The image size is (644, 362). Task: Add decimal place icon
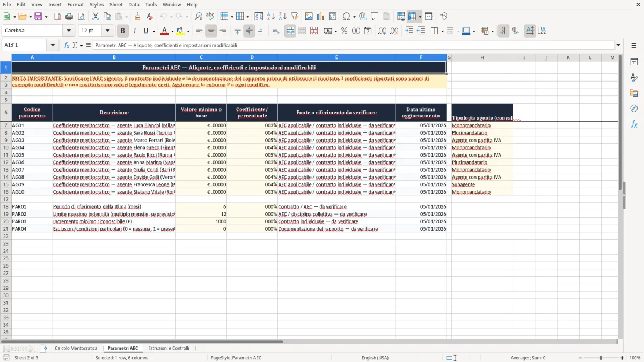click(382, 31)
